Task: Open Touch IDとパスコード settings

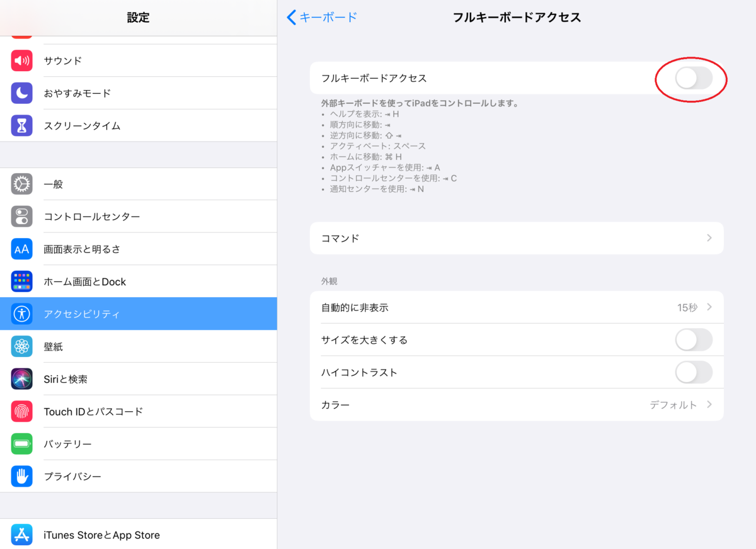Action: pos(139,411)
